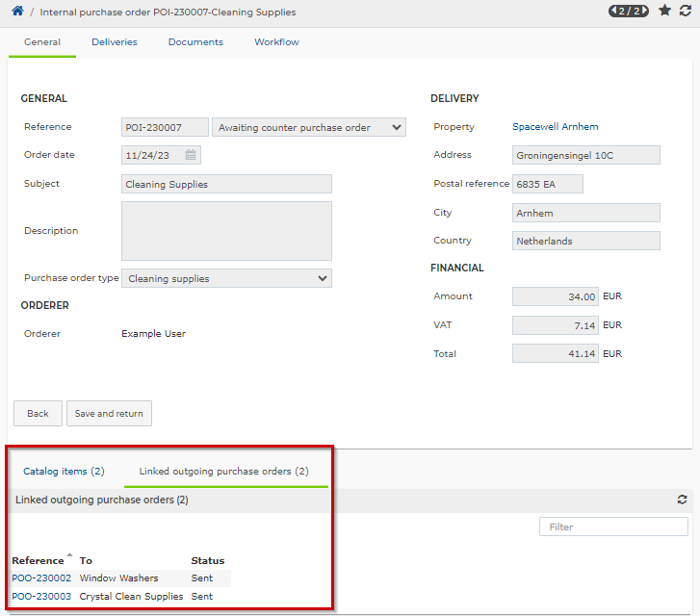The width and height of the screenshot is (700, 616).
Task: Click the Amount field 34.00
Action: (556, 296)
